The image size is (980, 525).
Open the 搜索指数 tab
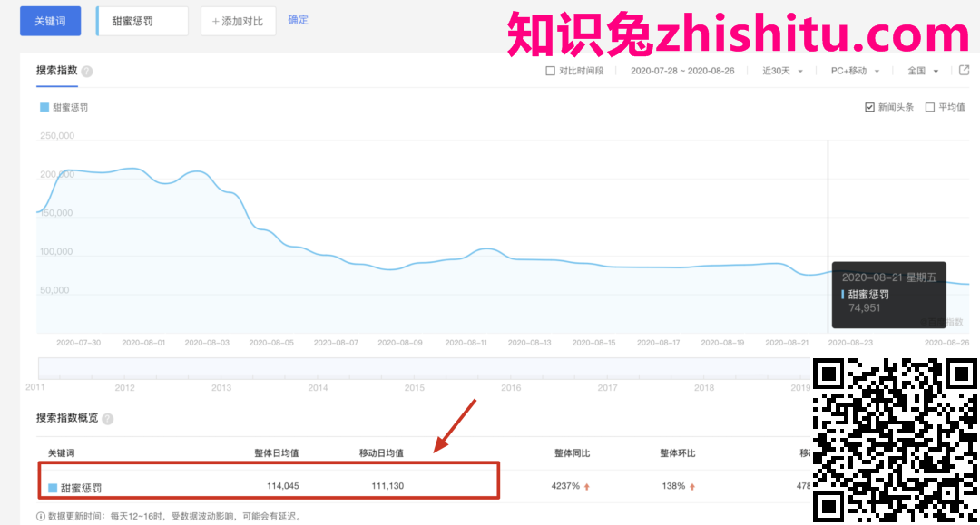click(57, 71)
